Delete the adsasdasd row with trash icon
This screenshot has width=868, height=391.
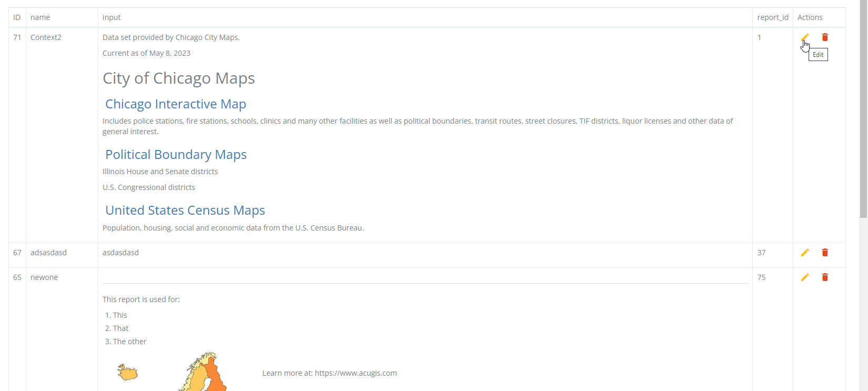tap(825, 253)
